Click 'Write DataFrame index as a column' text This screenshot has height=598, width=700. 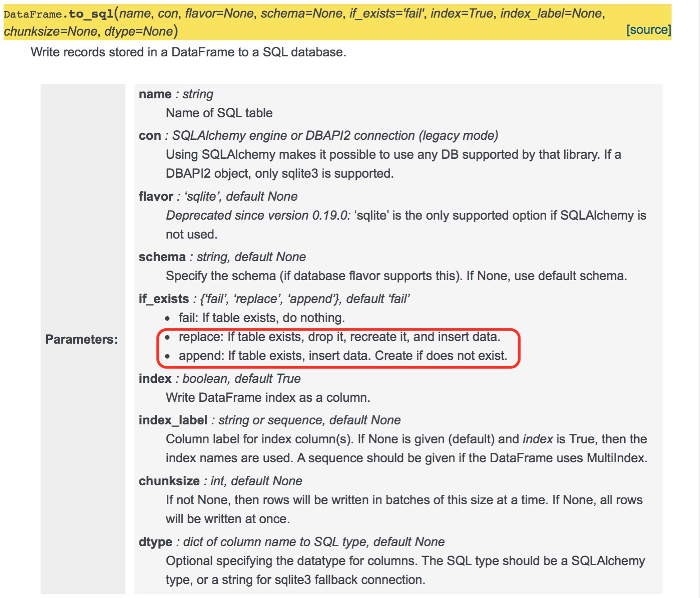268,397
